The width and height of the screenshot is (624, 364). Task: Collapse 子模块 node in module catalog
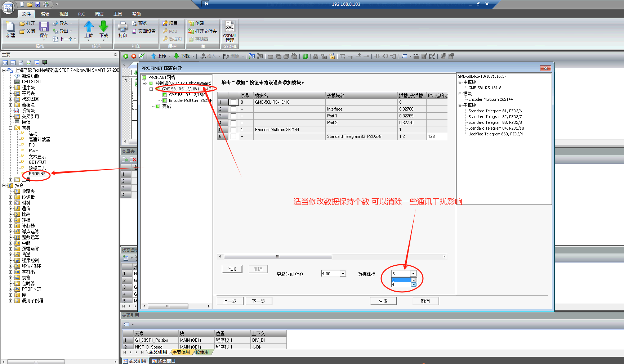tap(460, 105)
